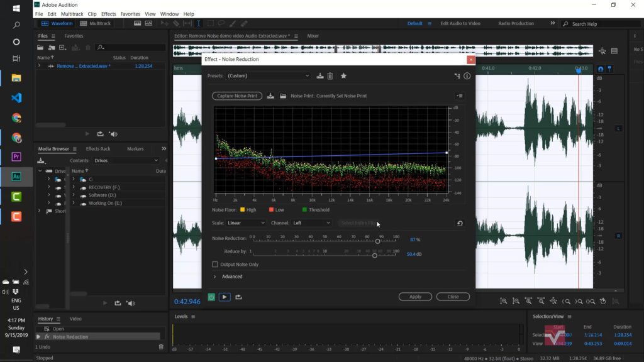Delete the current preset trash icon

coord(330,76)
